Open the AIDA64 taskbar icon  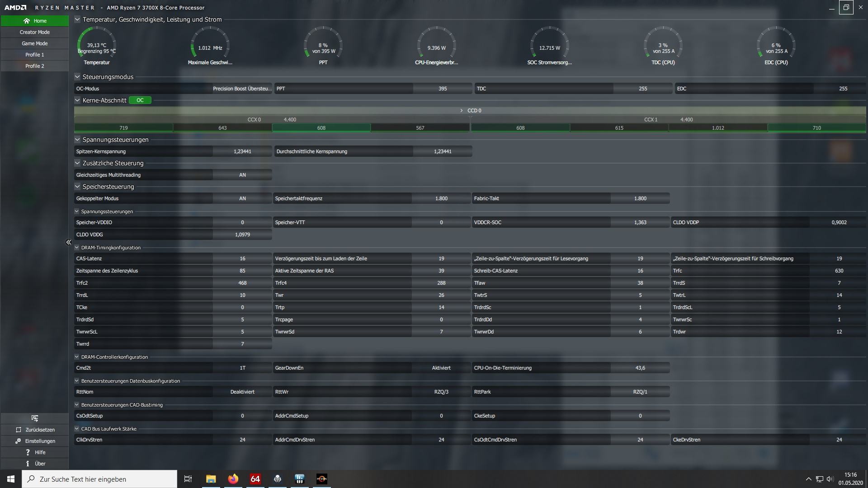click(x=255, y=479)
